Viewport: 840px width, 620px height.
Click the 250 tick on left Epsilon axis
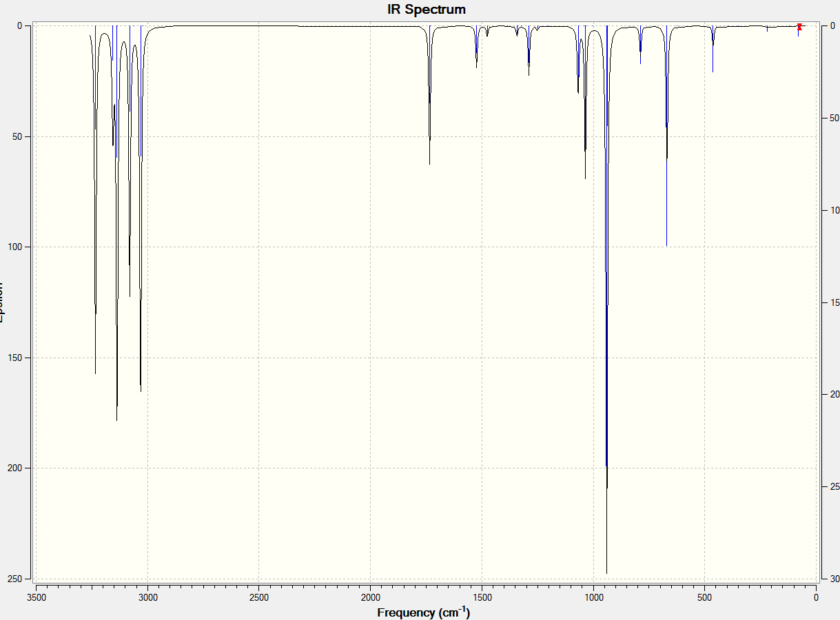pyautogui.click(x=14, y=579)
